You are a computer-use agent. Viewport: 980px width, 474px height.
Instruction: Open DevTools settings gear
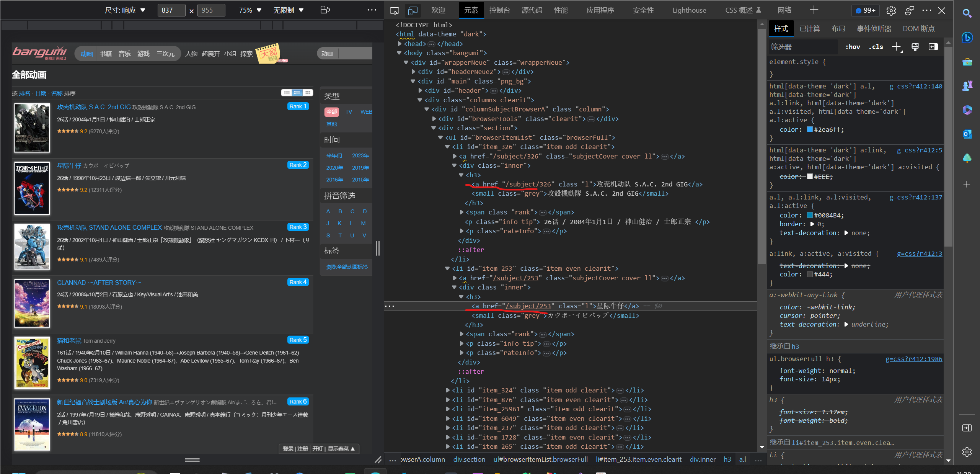point(891,10)
